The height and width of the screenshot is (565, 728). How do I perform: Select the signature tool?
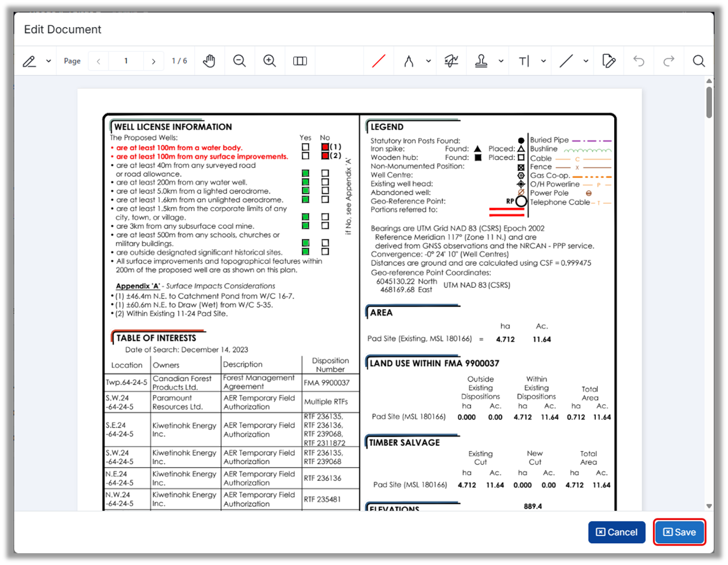[x=451, y=61]
